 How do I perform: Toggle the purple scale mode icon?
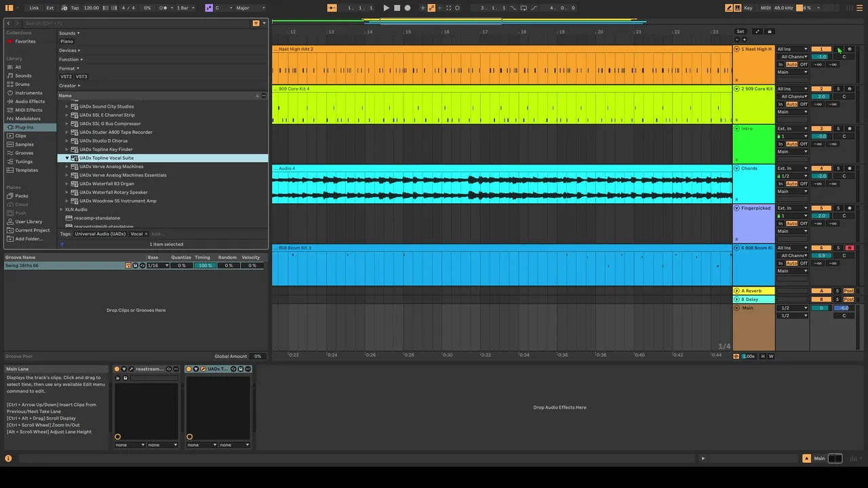(209, 8)
